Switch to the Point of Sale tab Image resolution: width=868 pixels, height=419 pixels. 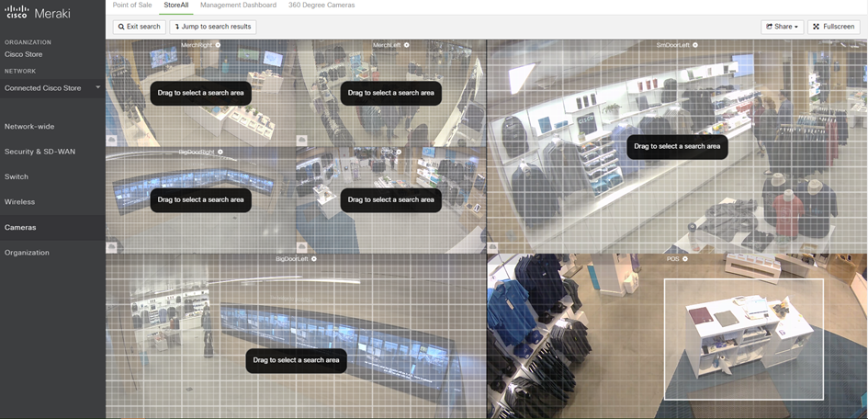(x=132, y=6)
